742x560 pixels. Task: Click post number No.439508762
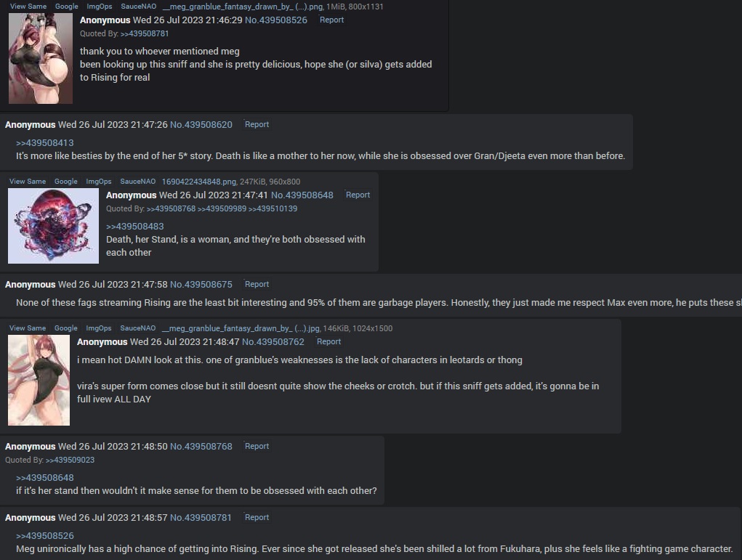(x=273, y=342)
